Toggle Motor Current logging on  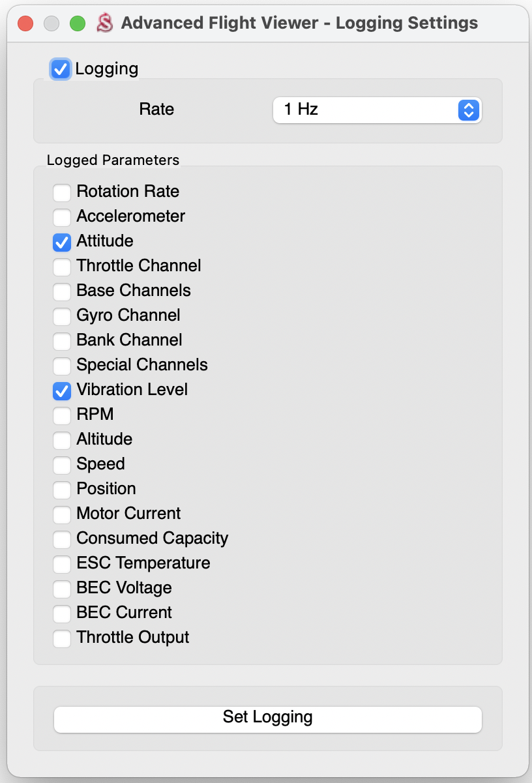pyautogui.click(x=62, y=514)
